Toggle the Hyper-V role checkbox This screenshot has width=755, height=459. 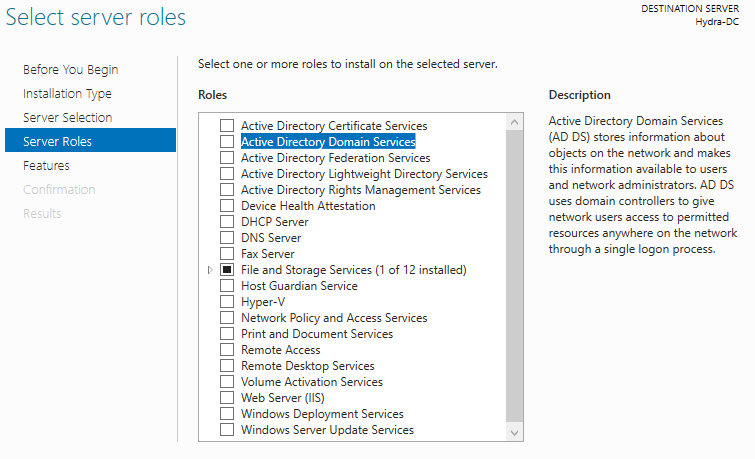[x=227, y=302]
